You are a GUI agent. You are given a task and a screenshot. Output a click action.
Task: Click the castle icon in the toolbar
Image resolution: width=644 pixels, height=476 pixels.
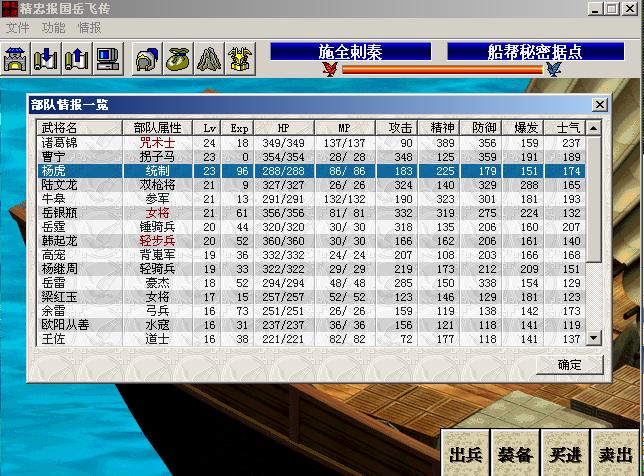[x=15, y=59]
